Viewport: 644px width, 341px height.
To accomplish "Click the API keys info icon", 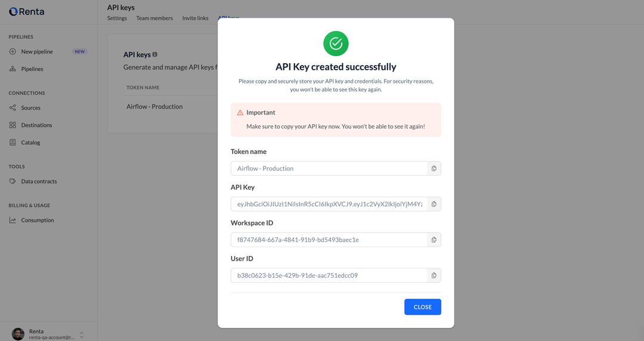I will pyautogui.click(x=155, y=54).
